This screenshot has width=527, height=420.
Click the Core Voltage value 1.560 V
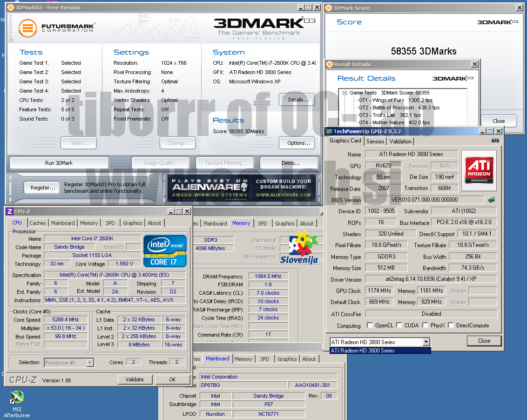coord(124,264)
